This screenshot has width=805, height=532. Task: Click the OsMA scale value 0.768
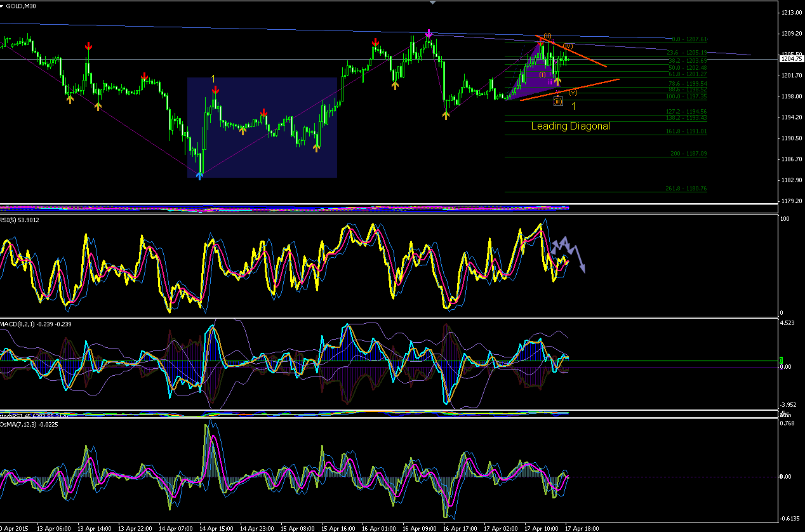tap(788, 424)
